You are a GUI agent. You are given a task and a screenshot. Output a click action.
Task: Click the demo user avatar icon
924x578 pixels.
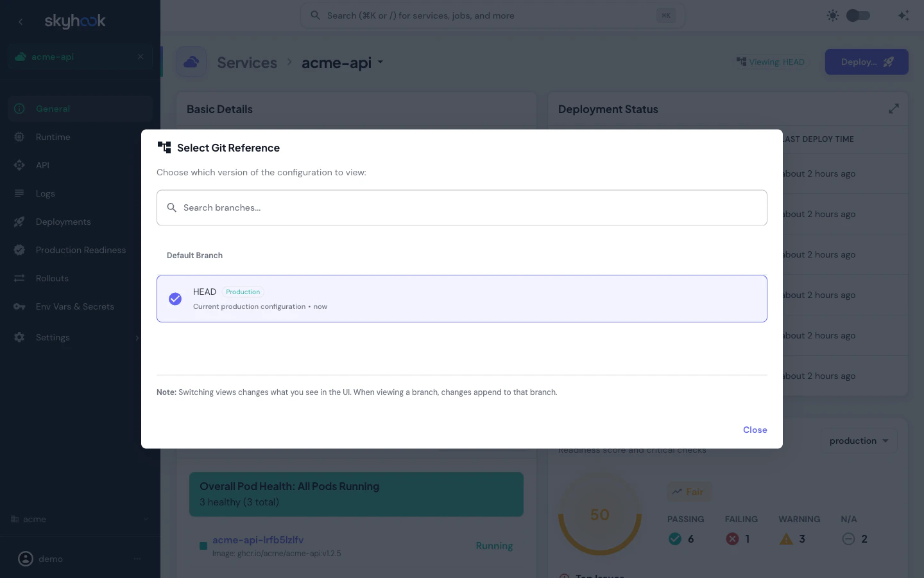pyautogui.click(x=26, y=559)
